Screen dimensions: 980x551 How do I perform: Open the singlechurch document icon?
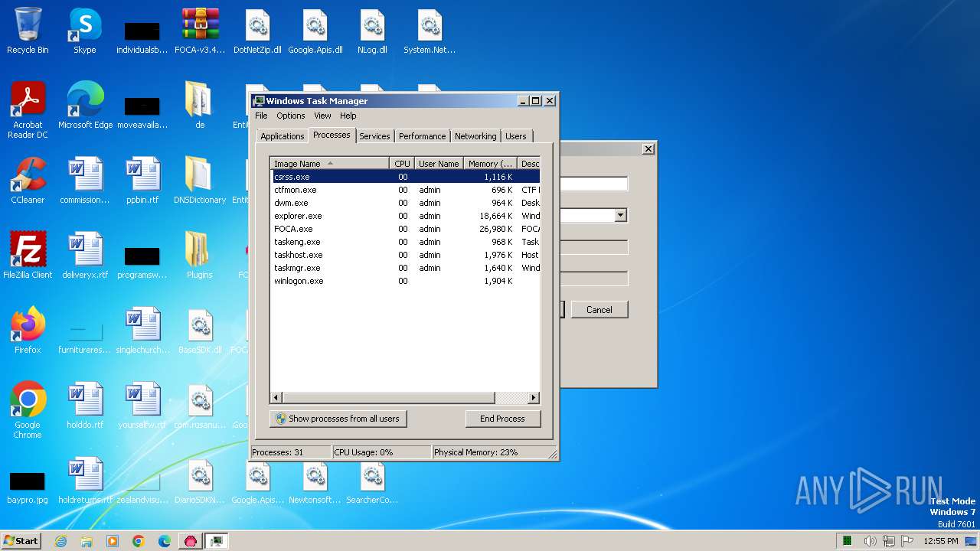(x=142, y=331)
